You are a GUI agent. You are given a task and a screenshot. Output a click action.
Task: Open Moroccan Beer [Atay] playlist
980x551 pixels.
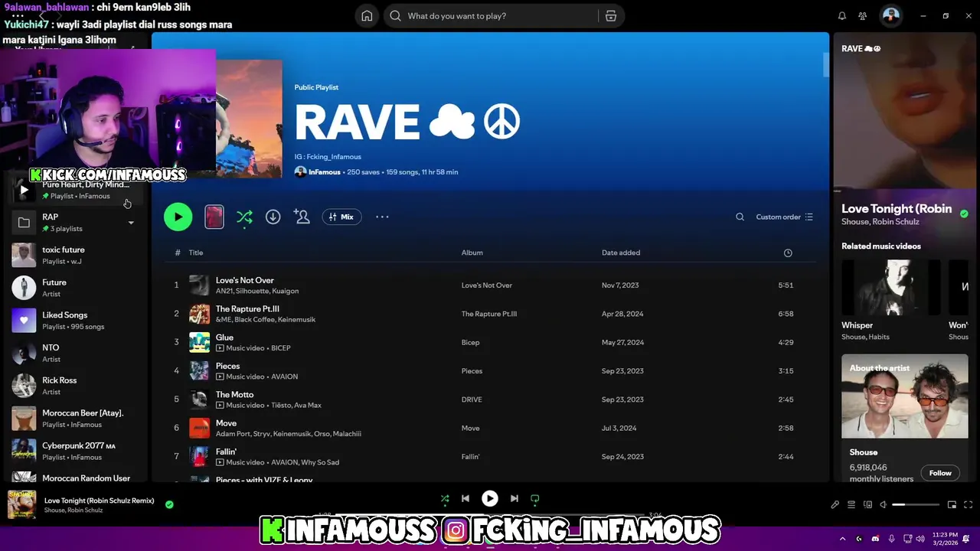pyautogui.click(x=74, y=418)
